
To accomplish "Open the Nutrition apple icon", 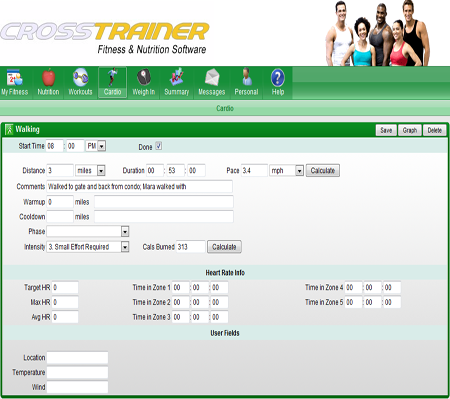I will point(49,77).
